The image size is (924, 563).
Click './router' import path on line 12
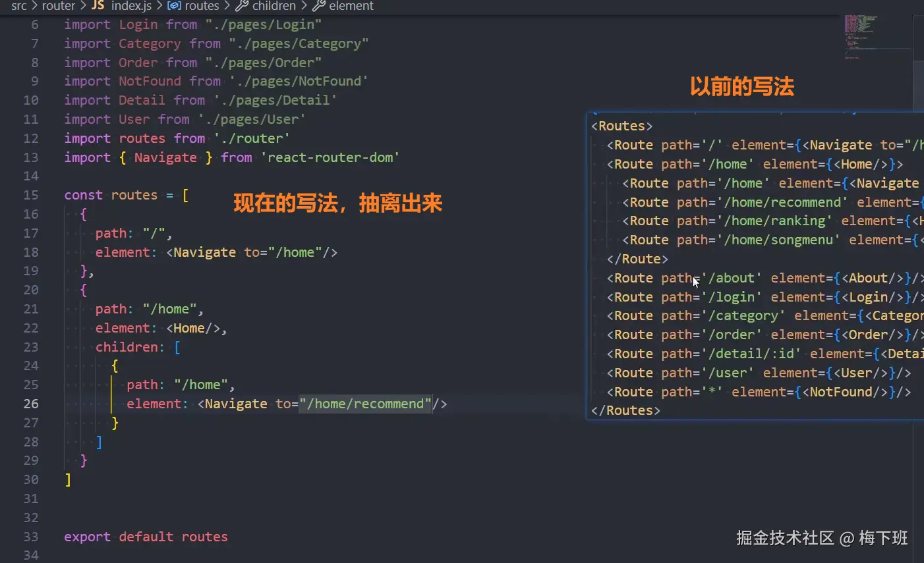[252, 138]
